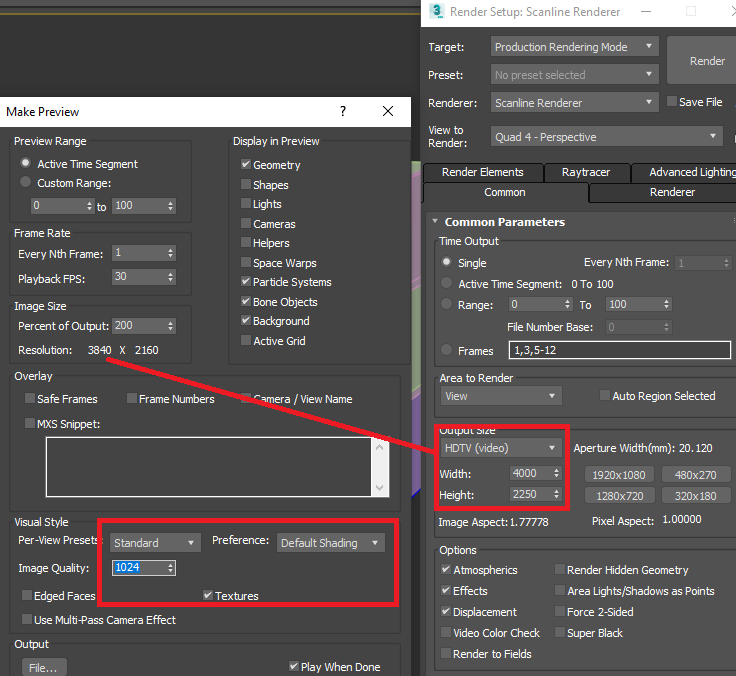Enable Lights in Display in Preview
The image size is (736, 676).
click(245, 203)
